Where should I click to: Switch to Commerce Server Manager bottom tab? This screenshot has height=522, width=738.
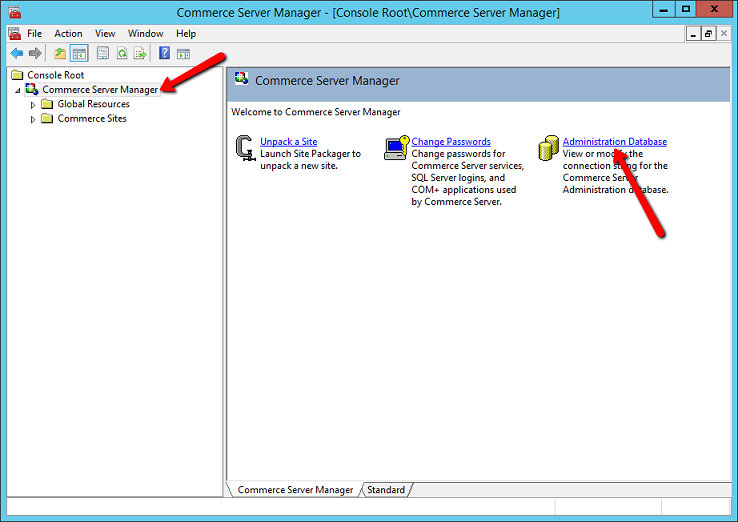(295, 490)
